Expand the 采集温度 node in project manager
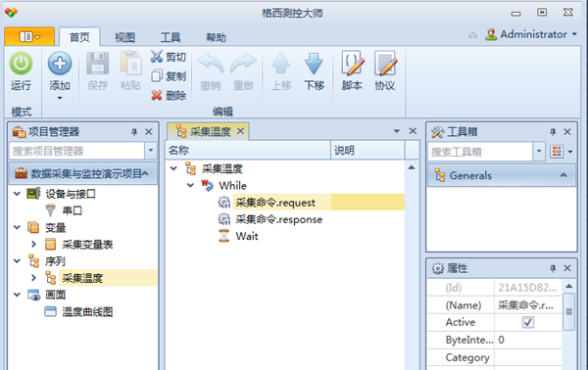588x370 pixels. (x=33, y=278)
